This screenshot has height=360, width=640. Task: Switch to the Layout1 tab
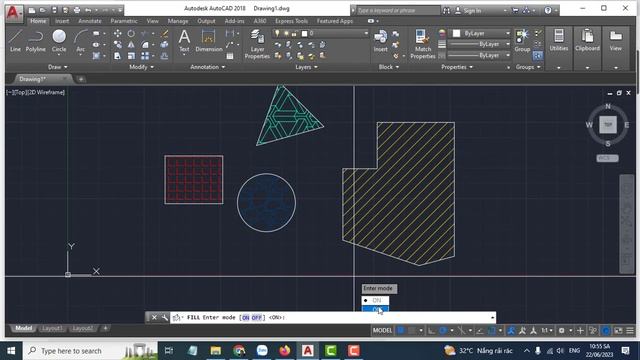point(52,329)
